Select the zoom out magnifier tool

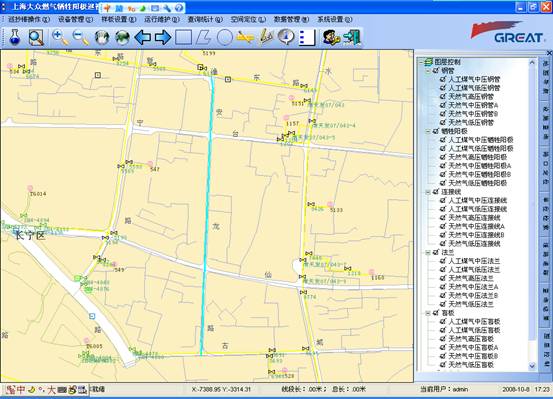pyautogui.click(x=81, y=37)
